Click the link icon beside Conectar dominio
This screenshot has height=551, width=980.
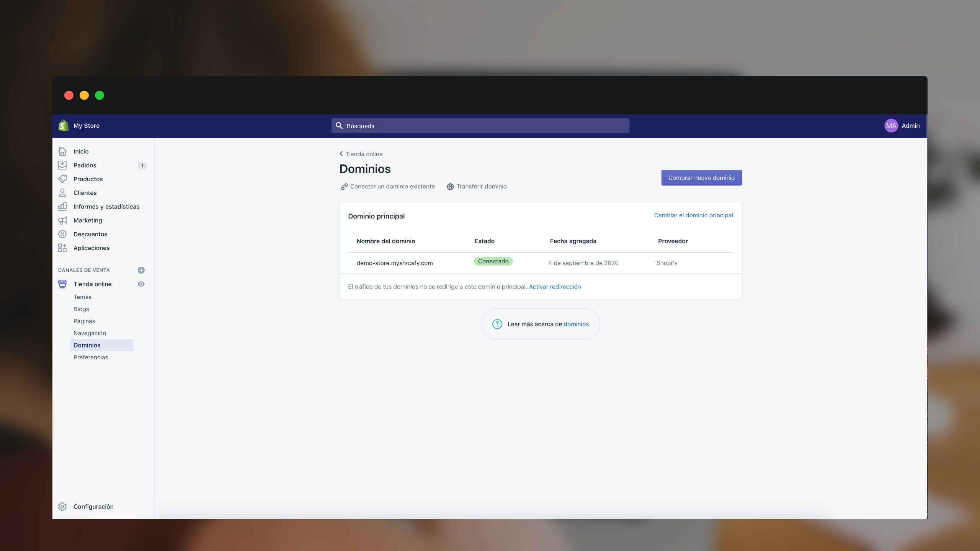pyautogui.click(x=344, y=187)
